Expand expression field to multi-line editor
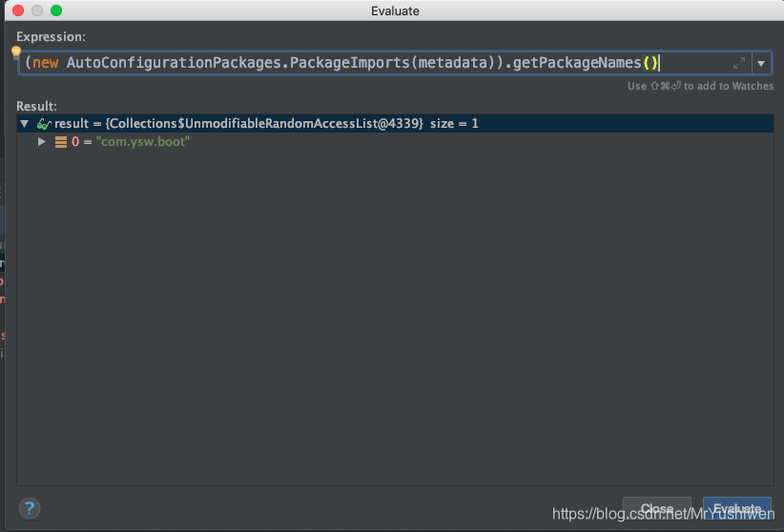The width and height of the screenshot is (784, 532). [738, 63]
